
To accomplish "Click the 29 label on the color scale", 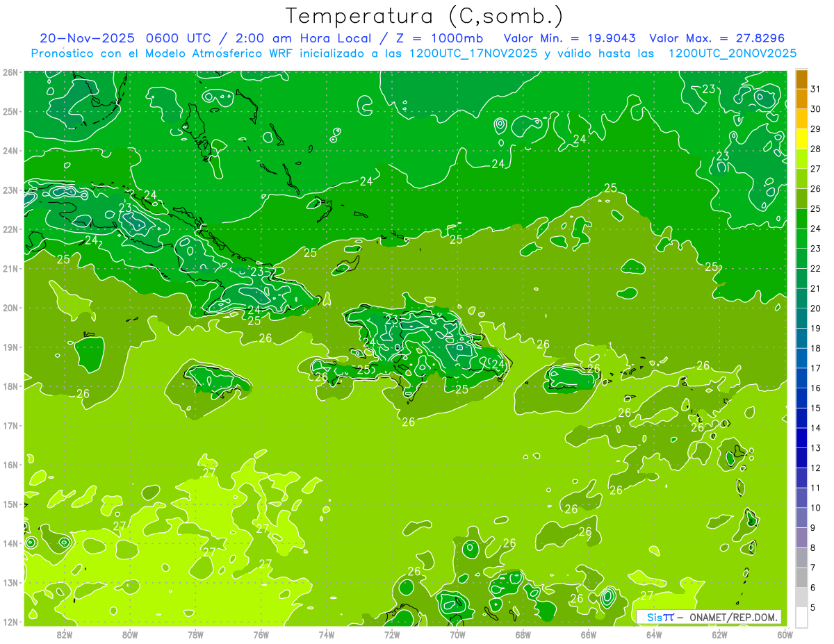I will (816, 129).
